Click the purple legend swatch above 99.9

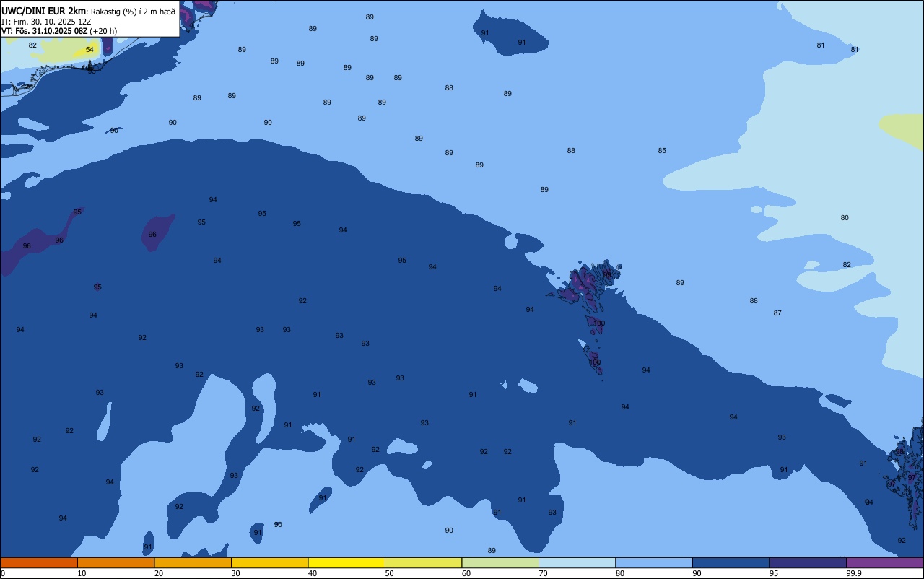(884, 562)
